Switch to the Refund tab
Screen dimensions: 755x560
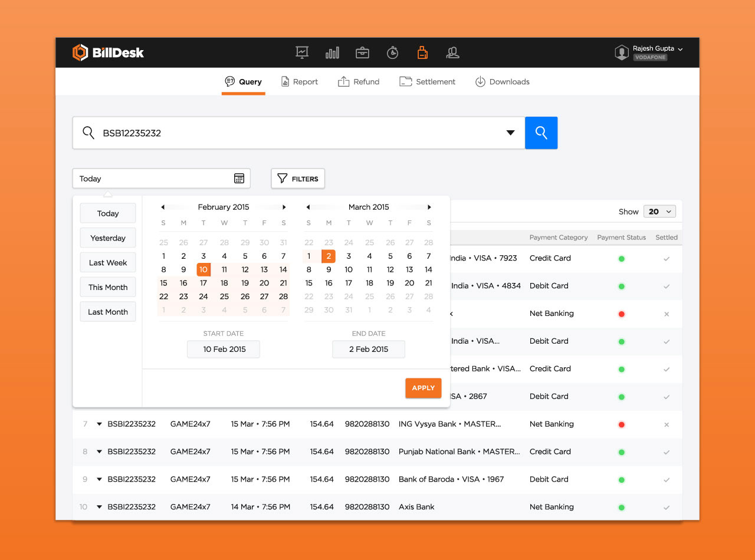(359, 82)
